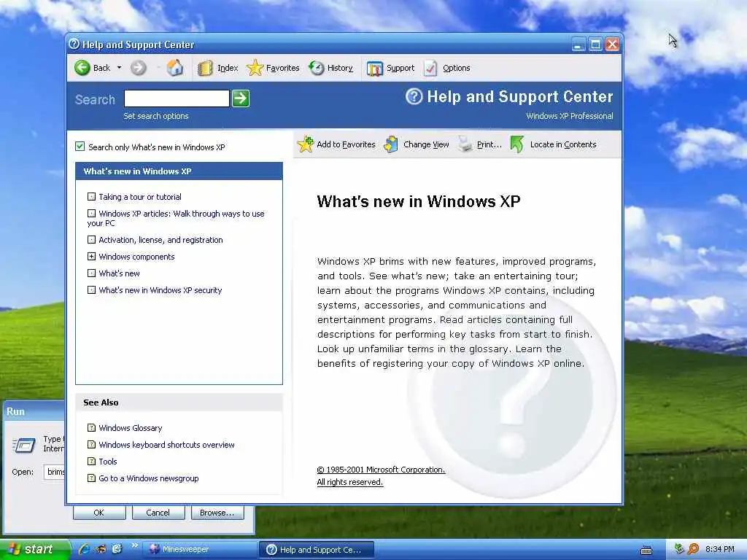Click the Print... text label
This screenshot has width=747, height=560.
pos(489,145)
